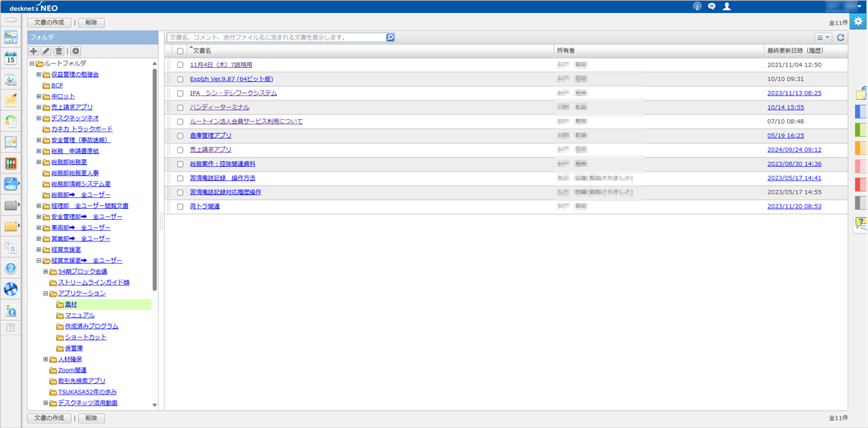This screenshot has width=868, height=428.
Task: Open the list view options dropdown
Action: click(x=823, y=38)
